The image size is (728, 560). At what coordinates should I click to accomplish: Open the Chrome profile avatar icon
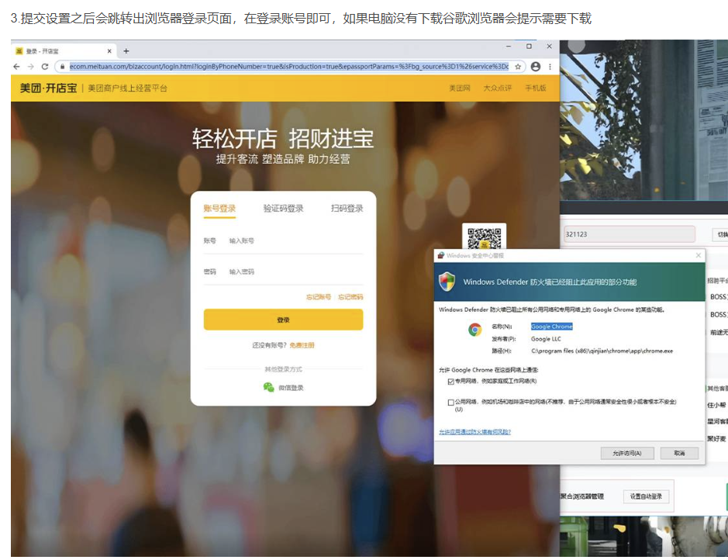535,67
